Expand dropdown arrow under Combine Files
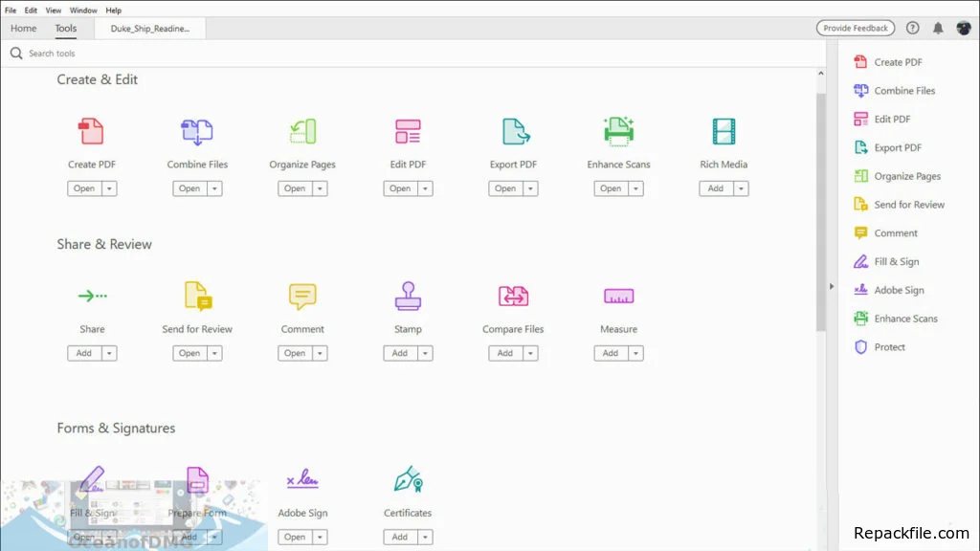The image size is (980, 551). click(x=214, y=188)
